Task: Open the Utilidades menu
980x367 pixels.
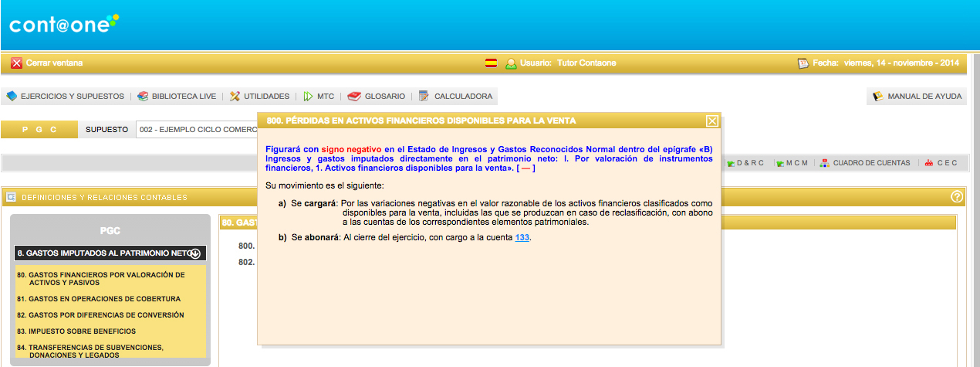Action: [266, 97]
